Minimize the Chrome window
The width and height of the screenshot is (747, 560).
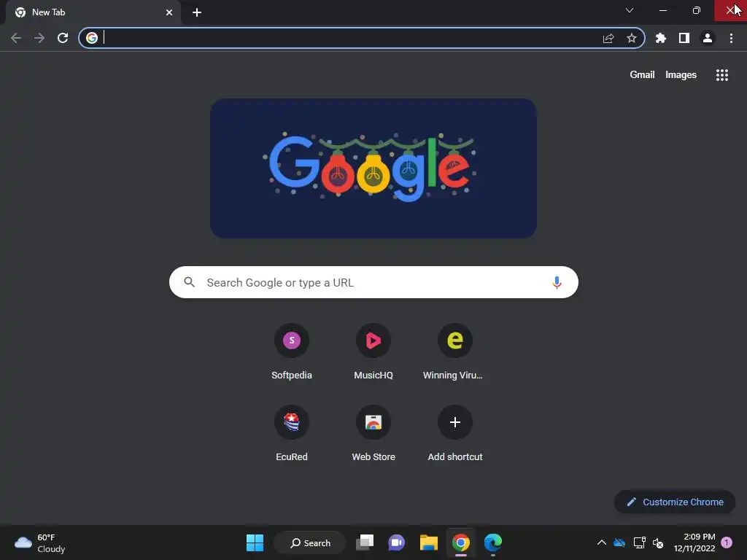pyautogui.click(x=663, y=10)
